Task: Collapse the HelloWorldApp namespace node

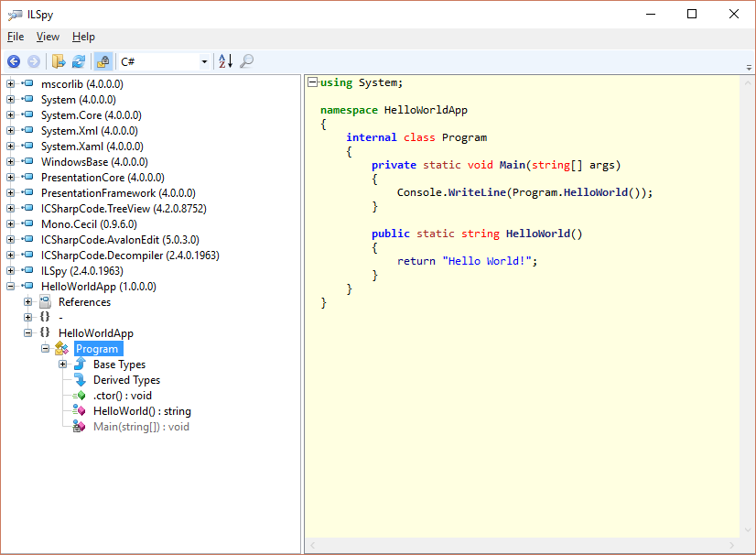Action: (x=28, y=333)
